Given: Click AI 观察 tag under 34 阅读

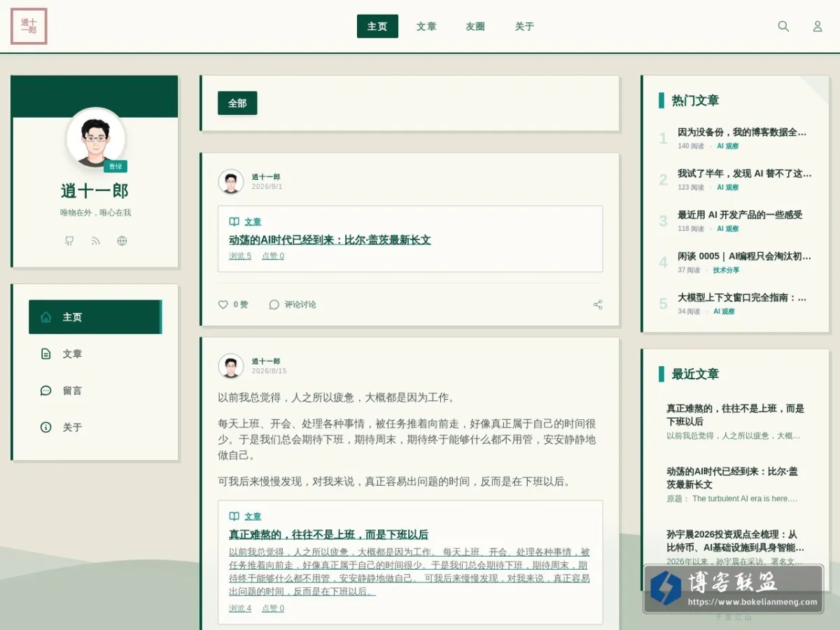Looking at the screenshot, I should click(724, 311).
